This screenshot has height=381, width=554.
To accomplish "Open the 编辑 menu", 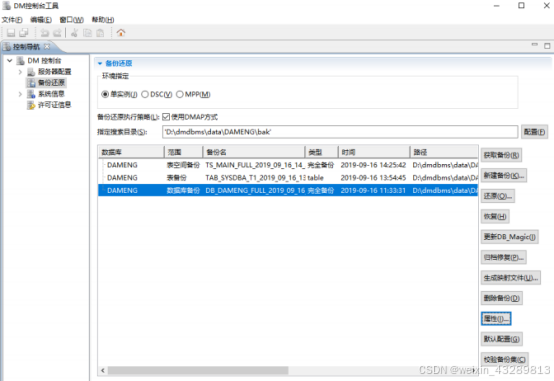I will click(x=41, y=20).
